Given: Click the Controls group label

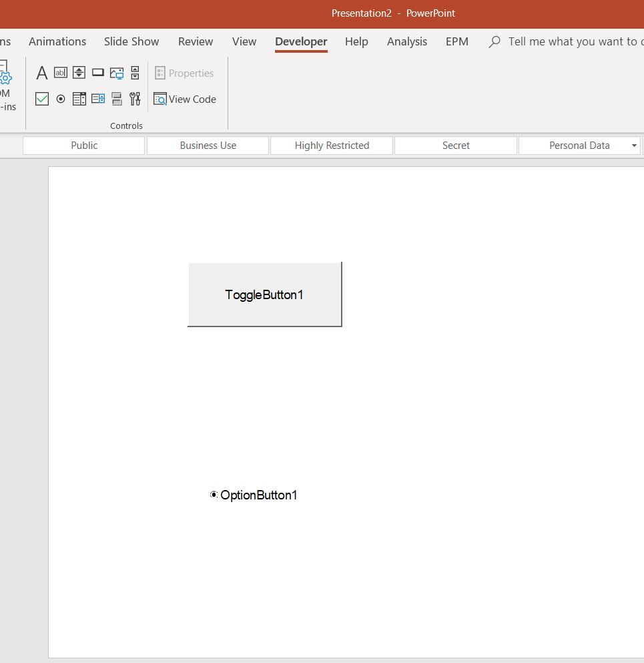Looking at the screenshot, I should pyautogui.click(x=126, y=126).
